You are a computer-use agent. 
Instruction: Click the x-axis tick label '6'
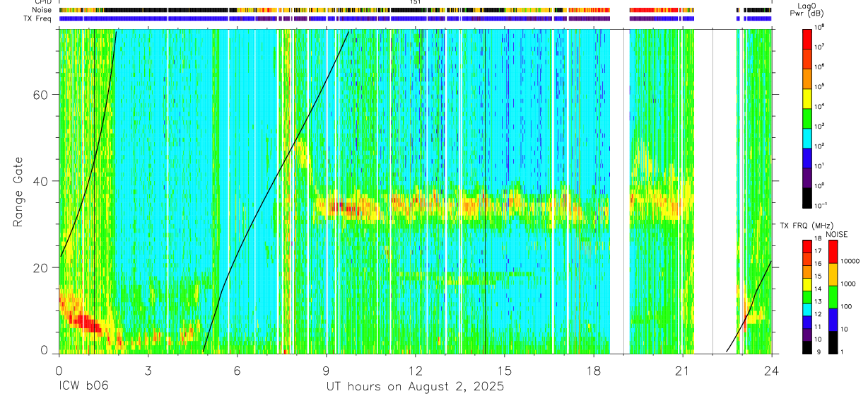[x=237, y=371]
